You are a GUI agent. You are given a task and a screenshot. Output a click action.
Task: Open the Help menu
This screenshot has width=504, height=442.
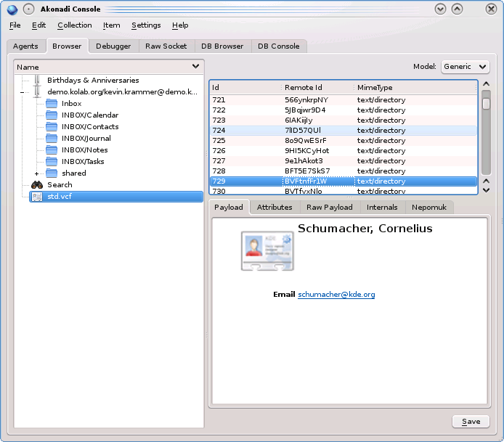(x=180, y=25)
